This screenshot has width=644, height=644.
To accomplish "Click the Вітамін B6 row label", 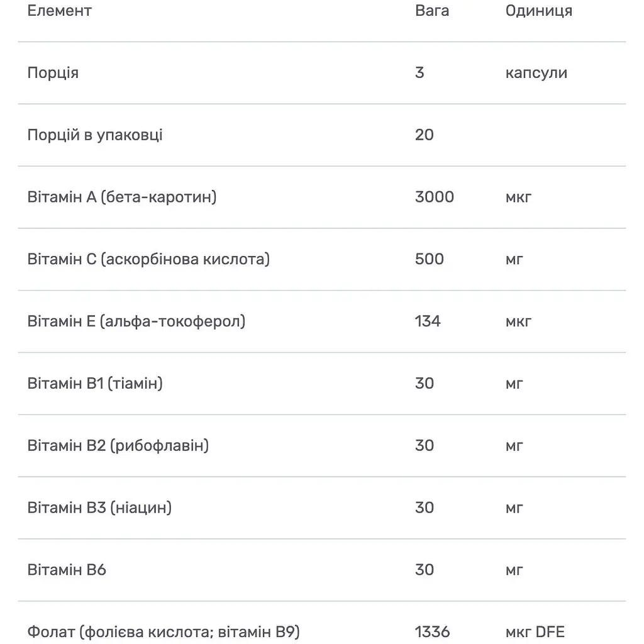I will pyautogui.click(x=67, y=570).
